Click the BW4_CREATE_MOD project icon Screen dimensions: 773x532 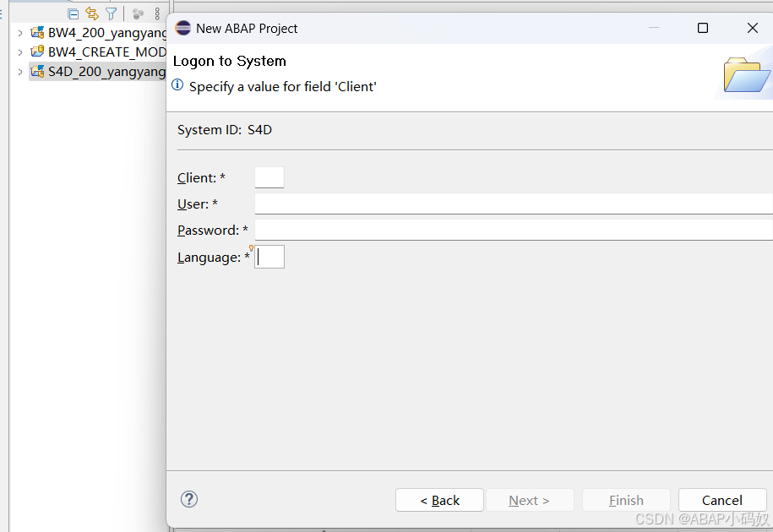coord(37,52)
